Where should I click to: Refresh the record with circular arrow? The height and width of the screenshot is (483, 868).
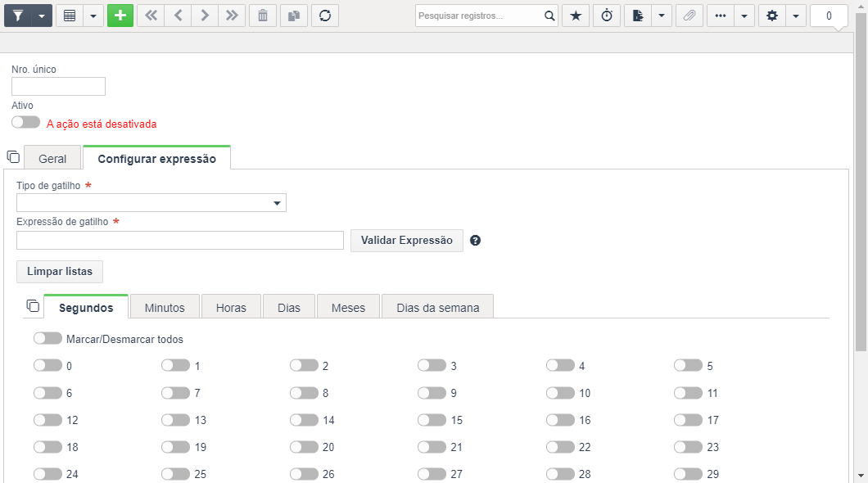pos(325,16)
